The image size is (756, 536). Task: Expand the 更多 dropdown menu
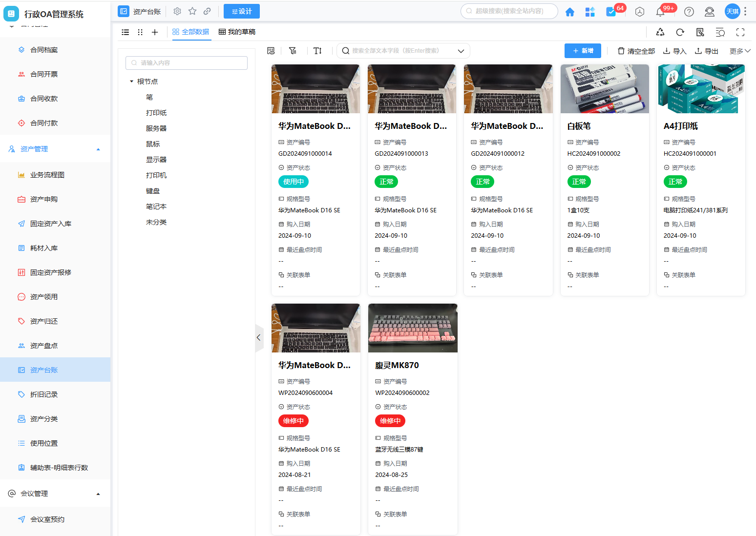tap(739, 51)
